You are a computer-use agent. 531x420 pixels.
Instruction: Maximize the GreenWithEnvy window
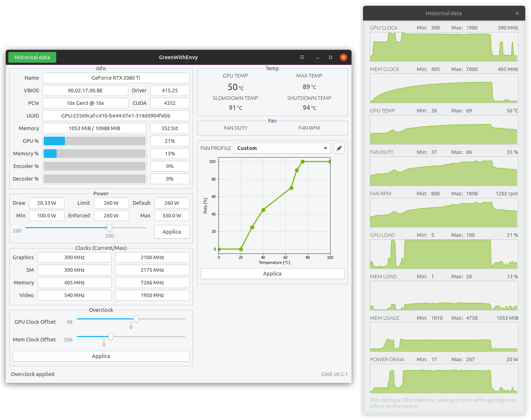click(x=330, y=57)
